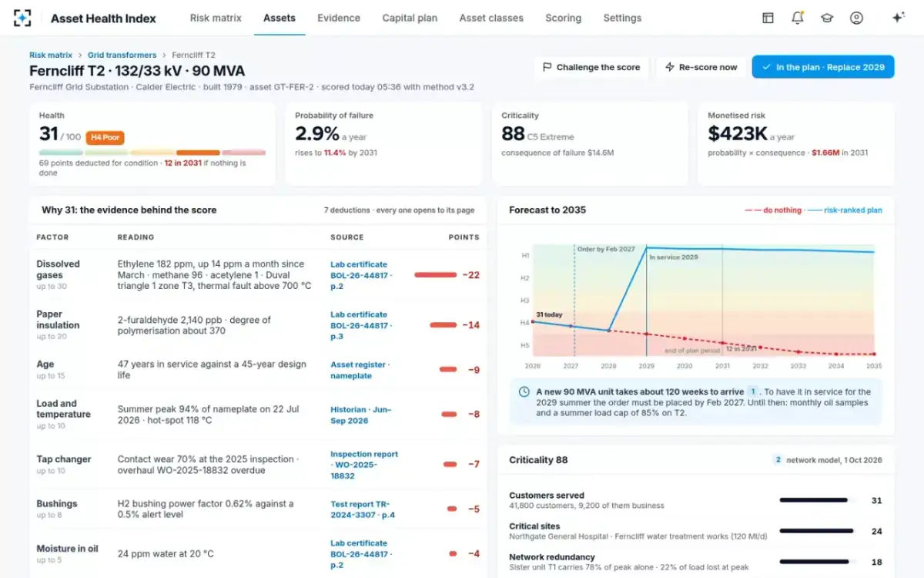The height and width of the screenshot is (578, 924).
Task: Open the Settings tab
Action: (x=622, y=18)
